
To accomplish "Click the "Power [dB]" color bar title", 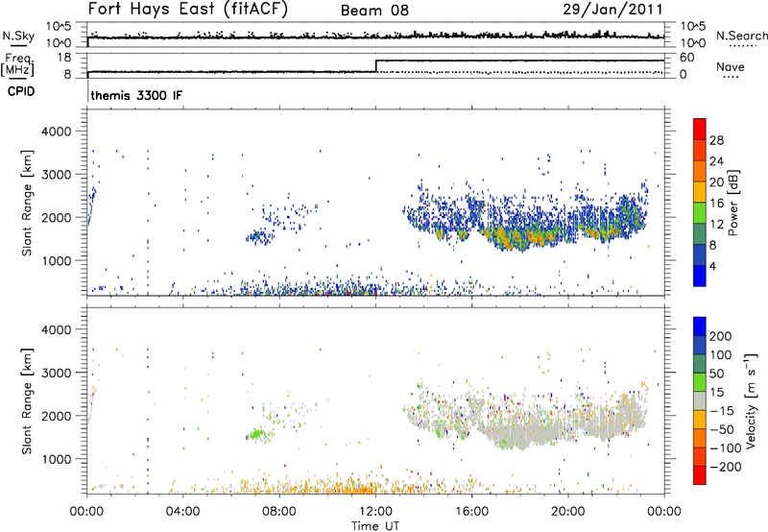I will (x=732, y=203).
